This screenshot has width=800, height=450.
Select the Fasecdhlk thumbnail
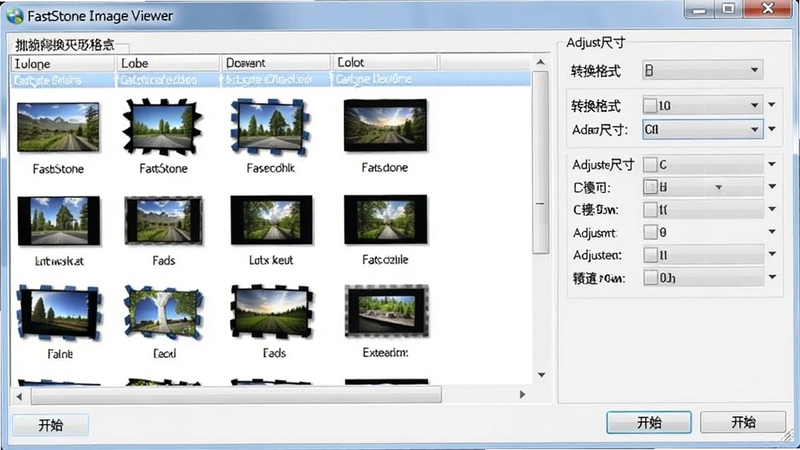point(270,127)
